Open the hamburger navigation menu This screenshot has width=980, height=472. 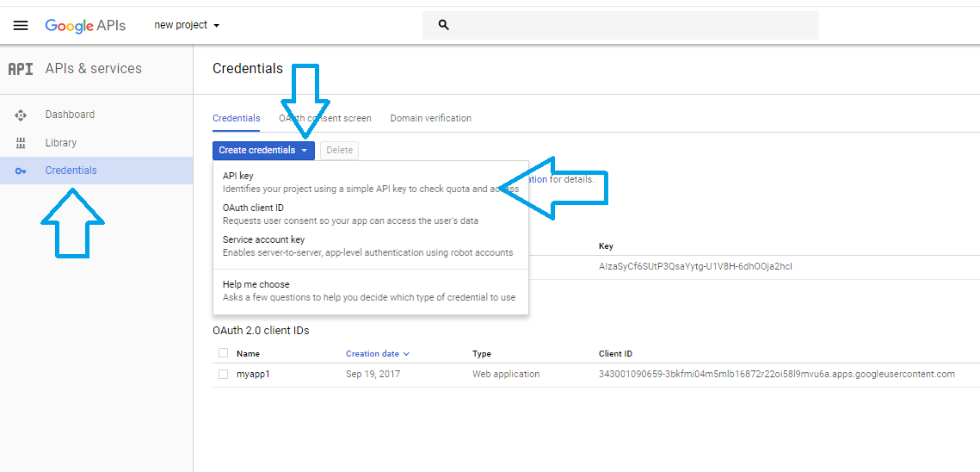(x=21, y=25)
